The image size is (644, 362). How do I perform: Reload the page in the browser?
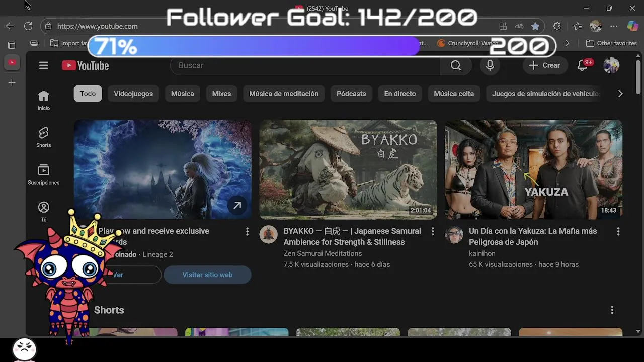tap(28, 26)
